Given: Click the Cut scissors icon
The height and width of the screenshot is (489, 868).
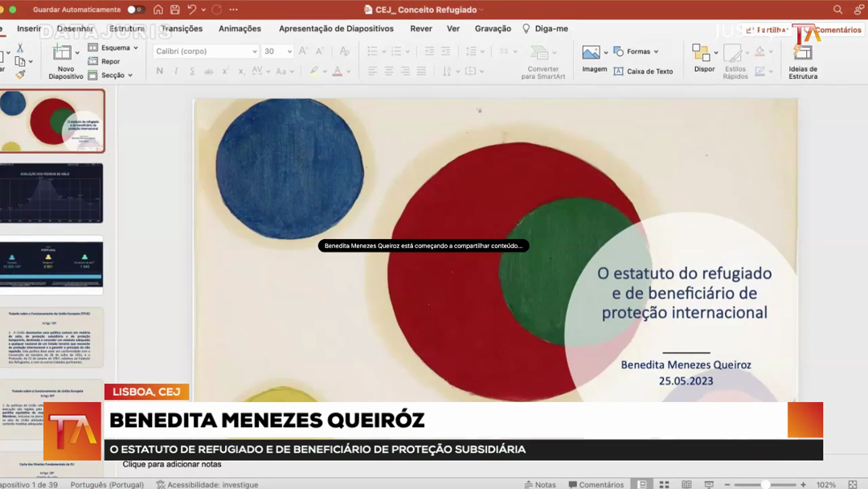Looking at the screenshot, I should [20, 48].
